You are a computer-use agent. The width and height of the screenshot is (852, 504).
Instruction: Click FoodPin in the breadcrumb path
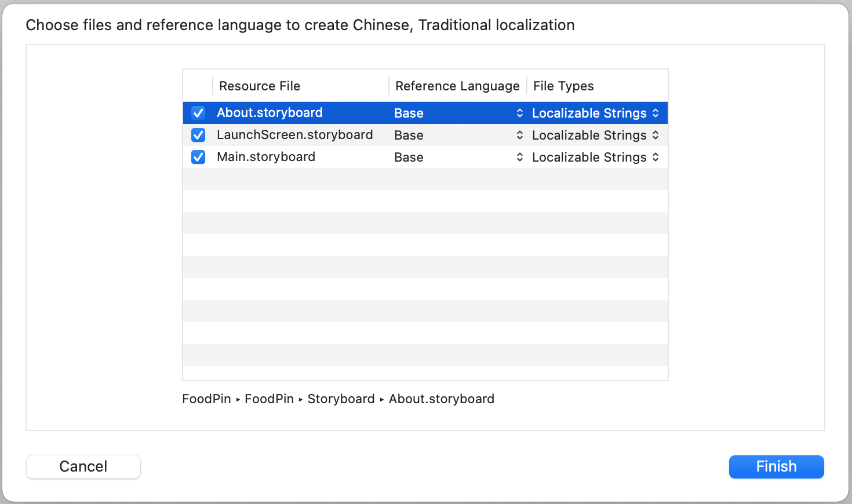(x=206, y=399)
